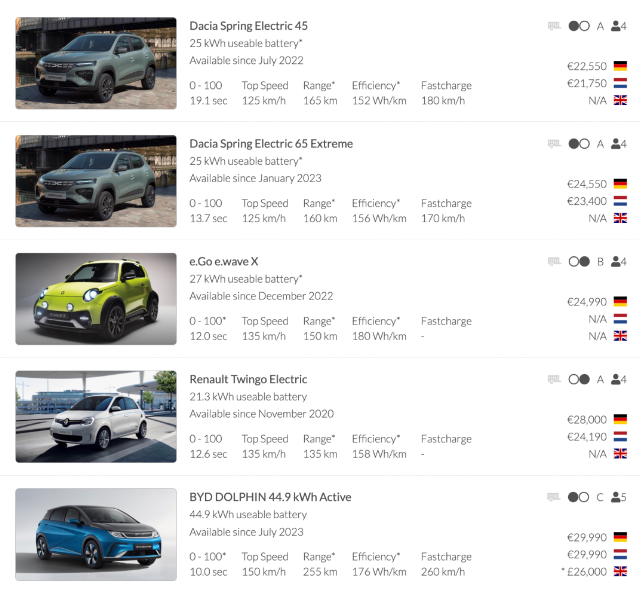The image size is (640, 590).
Task: Click towing icon for e.Go e.wave X
Action: pyautogui.click(x=554, y=262)
